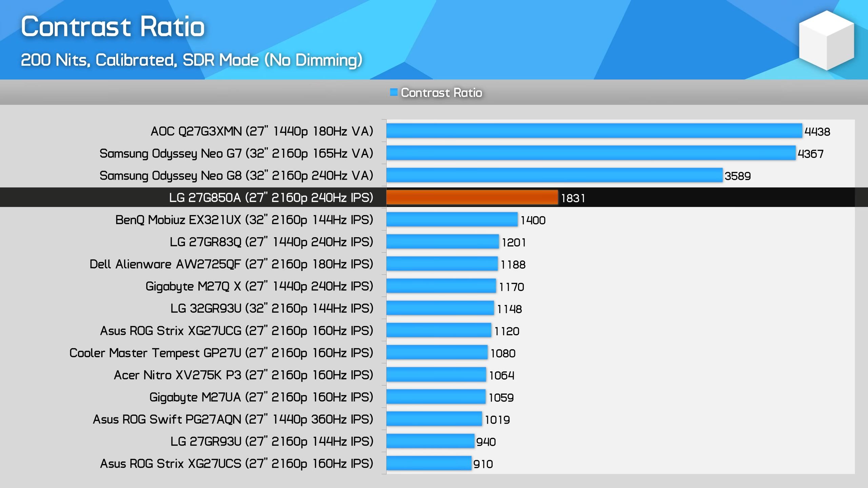Select the LG 32GR93U label
868x488 pixels.
[272, 308]
